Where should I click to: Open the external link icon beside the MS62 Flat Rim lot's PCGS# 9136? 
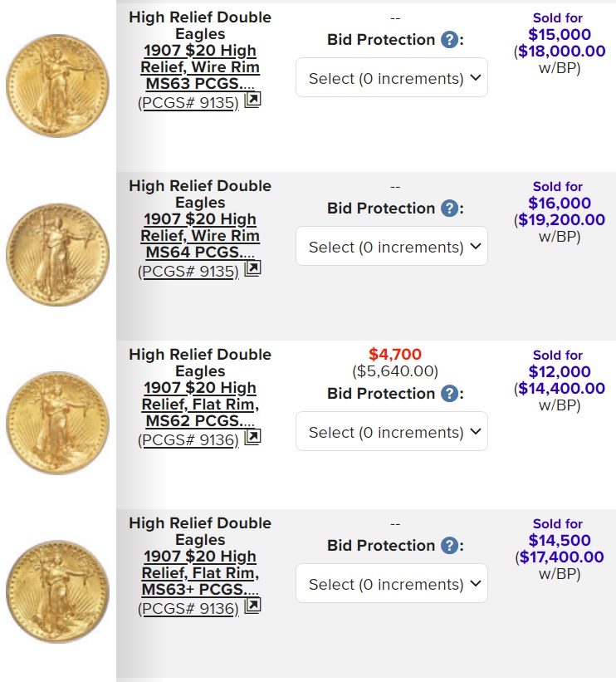point(252,438)
